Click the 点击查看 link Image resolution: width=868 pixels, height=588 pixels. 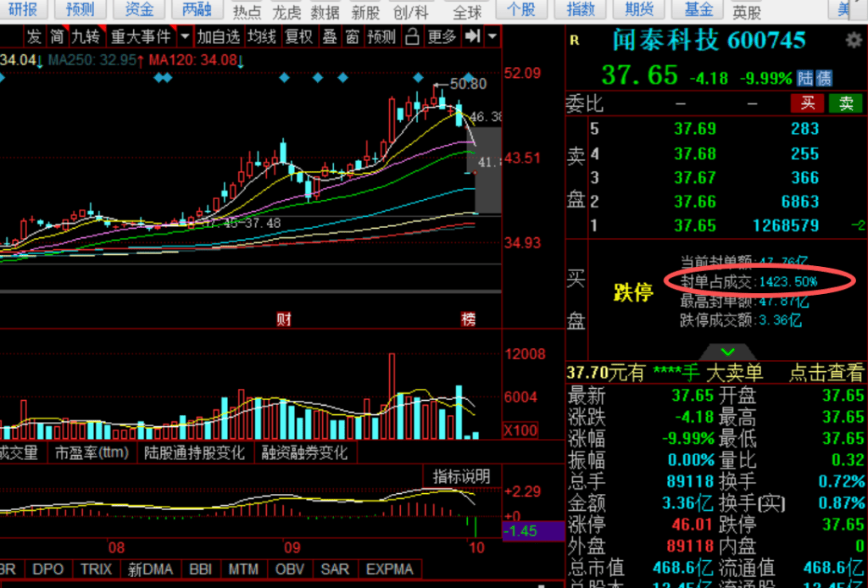pos(826,373)
